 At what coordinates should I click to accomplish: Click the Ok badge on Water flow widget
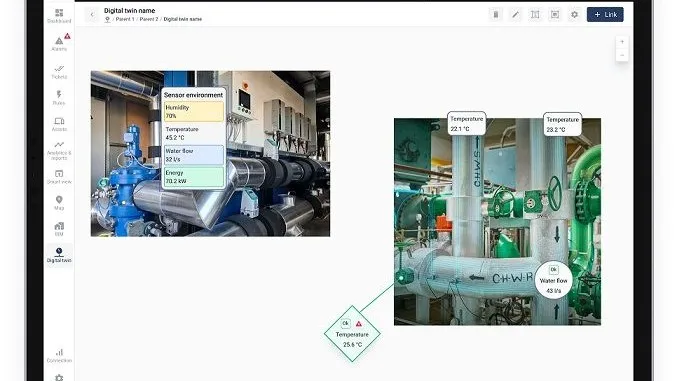pos(554,270)
